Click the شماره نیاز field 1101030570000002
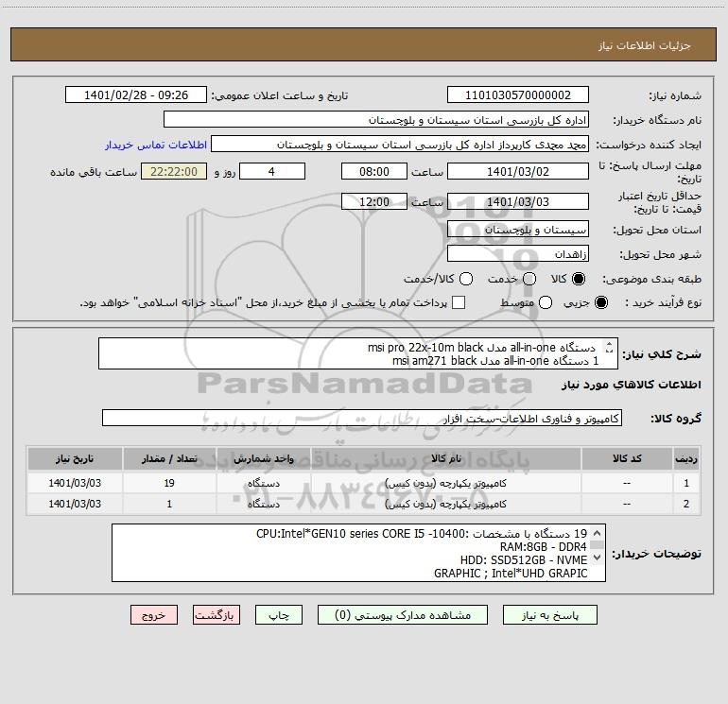Viewport: 728px width, 704px height. coord(518,95)
